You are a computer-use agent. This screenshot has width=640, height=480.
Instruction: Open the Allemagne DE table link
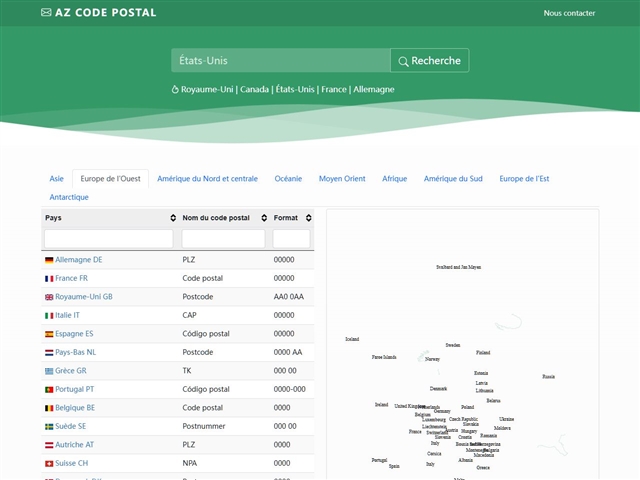coord(79,260)
